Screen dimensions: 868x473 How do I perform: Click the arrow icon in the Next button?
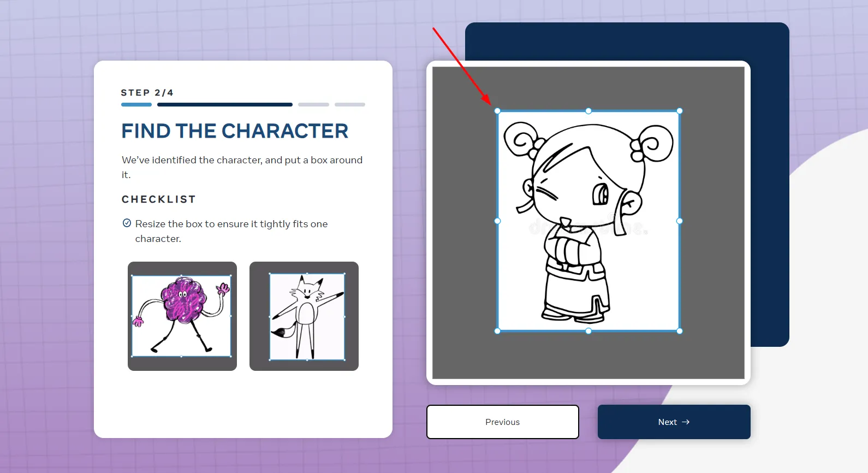click(686, 422)
